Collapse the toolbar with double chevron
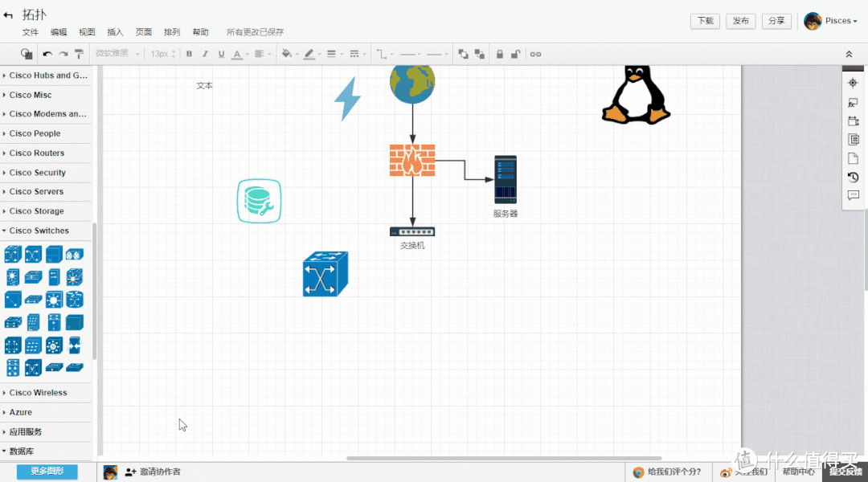 849,55
